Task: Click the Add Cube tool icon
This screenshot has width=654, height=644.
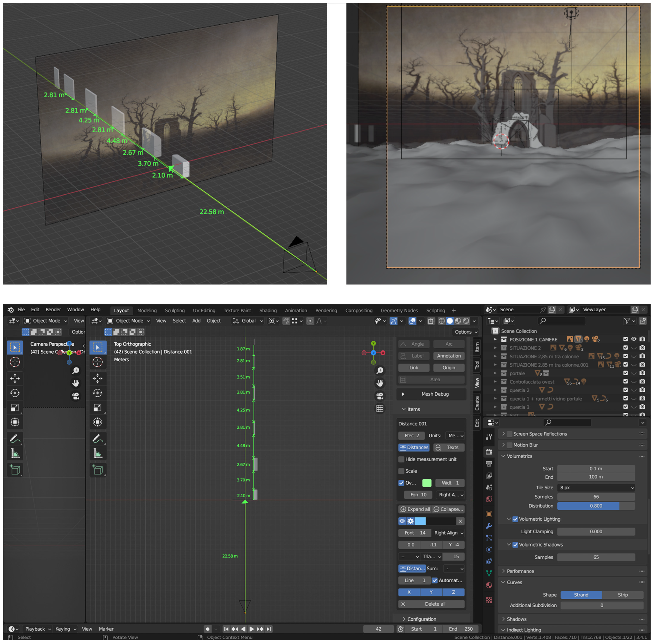Action: [97, 469]
